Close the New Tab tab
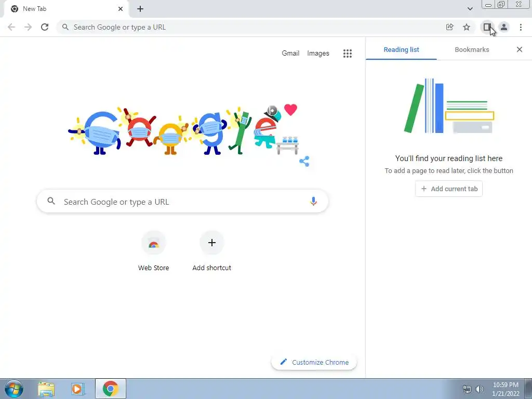Image resolution: width=532 pixels, height=399 pixels. [121, 9]
